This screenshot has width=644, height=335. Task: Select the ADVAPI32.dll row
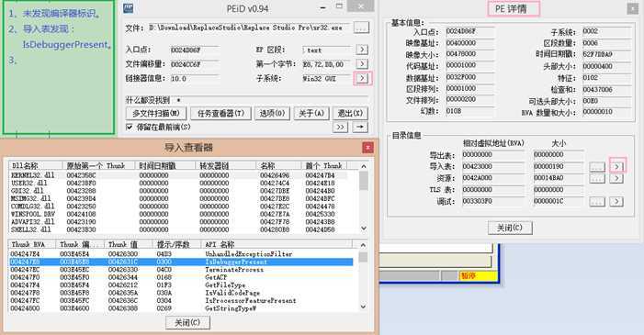[x=179, y=222]
